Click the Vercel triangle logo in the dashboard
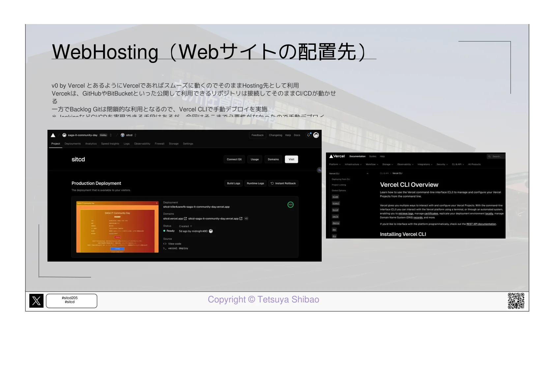 pyautogui.click(x=53, y=135)
